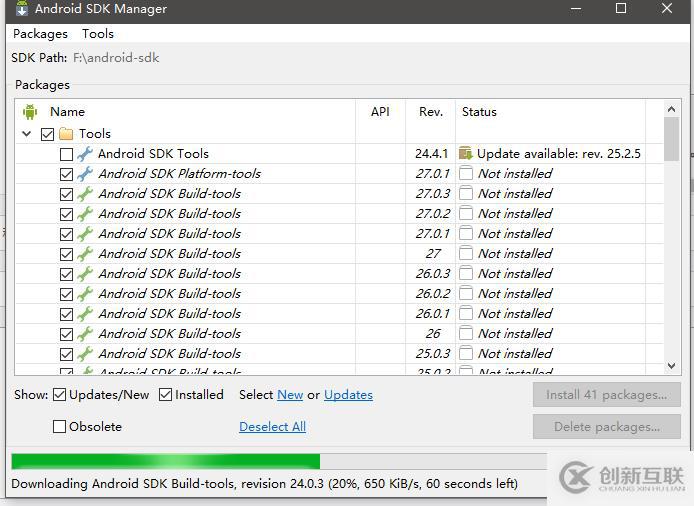This screenshot has height=506, width=694.
Task: Sort by the API column header
Action: point(380,112)
